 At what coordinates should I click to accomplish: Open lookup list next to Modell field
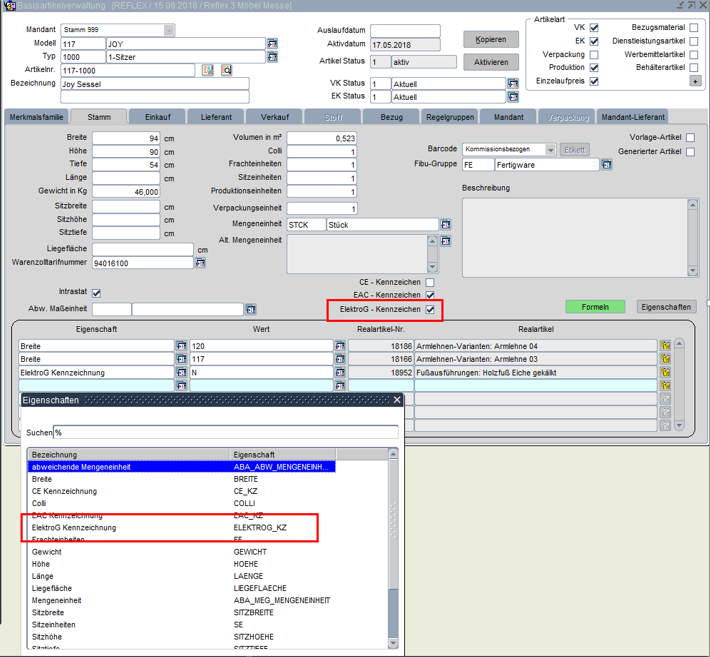pyautogui.click(x=272, y=44)
